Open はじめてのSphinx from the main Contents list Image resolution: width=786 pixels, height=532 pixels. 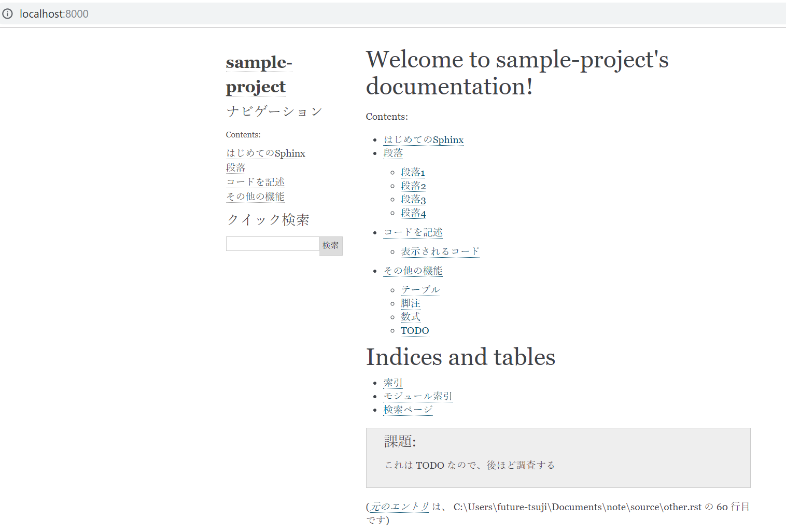click(423, 139)
